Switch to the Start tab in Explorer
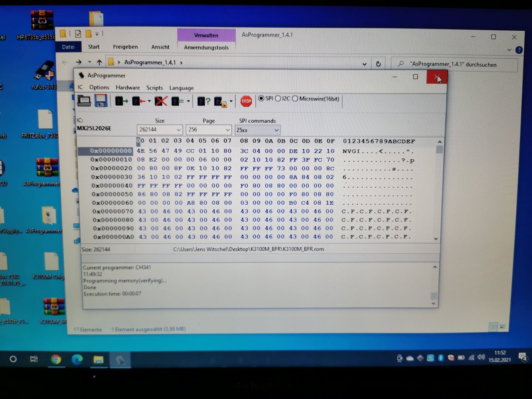The height and width of the screenshot is (399, 532). [x=94, y=47]
